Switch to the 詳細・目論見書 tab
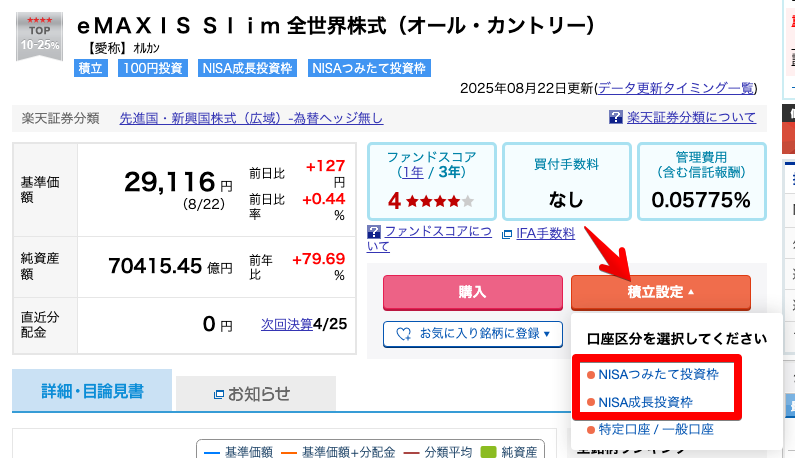This screenshot has height=458, width=795. 92,391
